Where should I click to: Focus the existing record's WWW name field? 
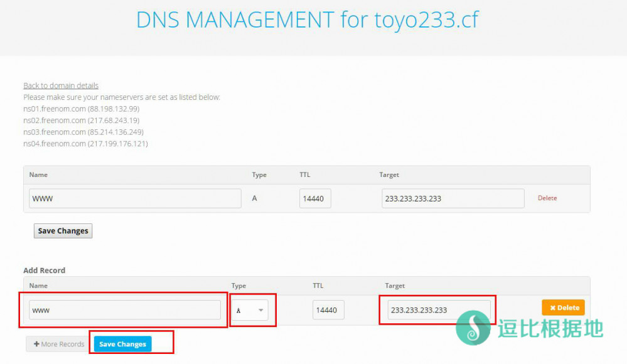135,198
